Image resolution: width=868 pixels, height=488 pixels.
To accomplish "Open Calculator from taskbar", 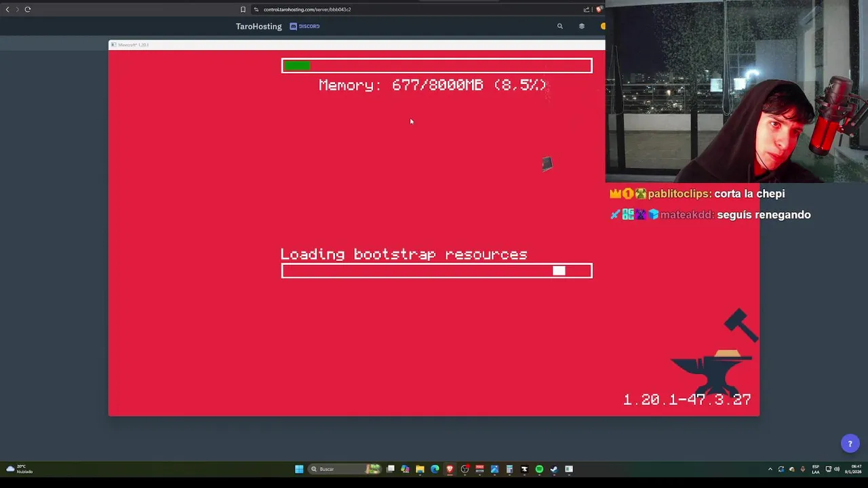I will click(509, 469).
